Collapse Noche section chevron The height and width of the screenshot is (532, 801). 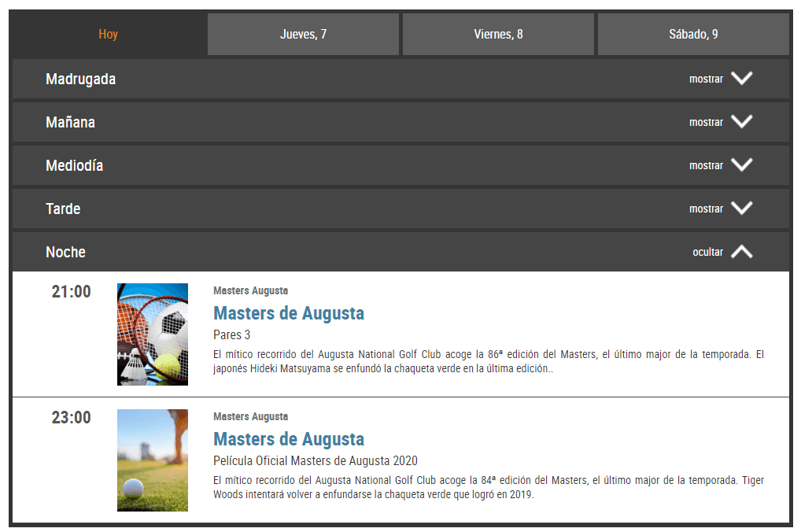742,251
